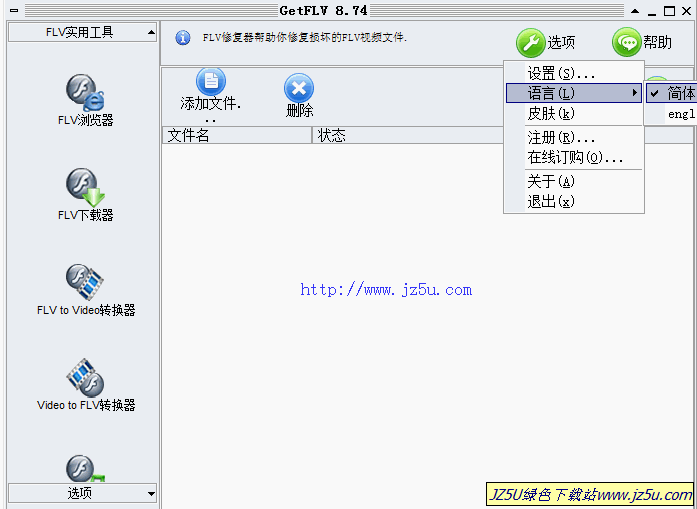This screenshot has width=697, height=509.
Task: Click the 状态 column header
Action: (408, 135)
